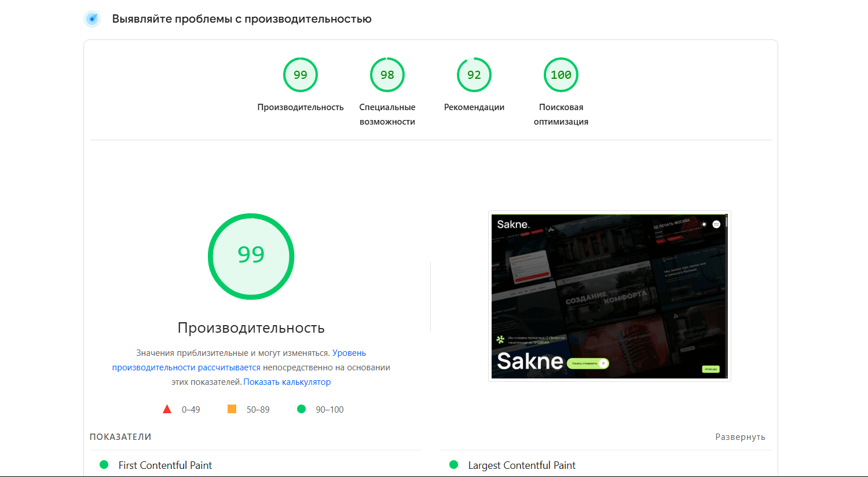Open the Sakne page screenshot thumbnail
Image resolution: width=868 pixels, height=477 pixels.
click(609, 296)
